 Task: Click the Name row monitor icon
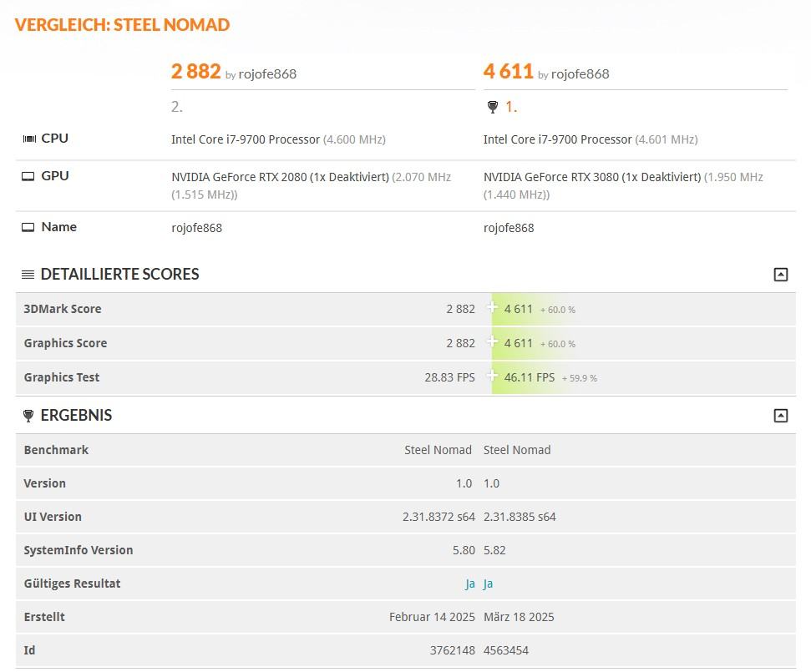(28, 227)
